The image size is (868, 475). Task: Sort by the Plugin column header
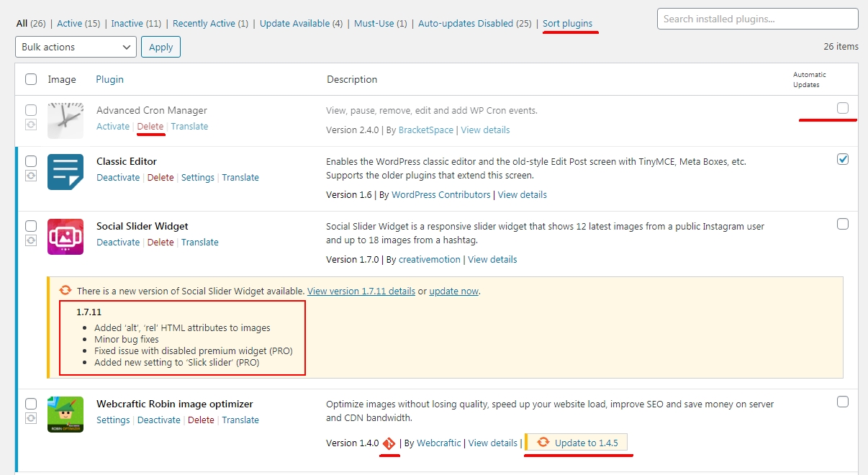[110, 79]
